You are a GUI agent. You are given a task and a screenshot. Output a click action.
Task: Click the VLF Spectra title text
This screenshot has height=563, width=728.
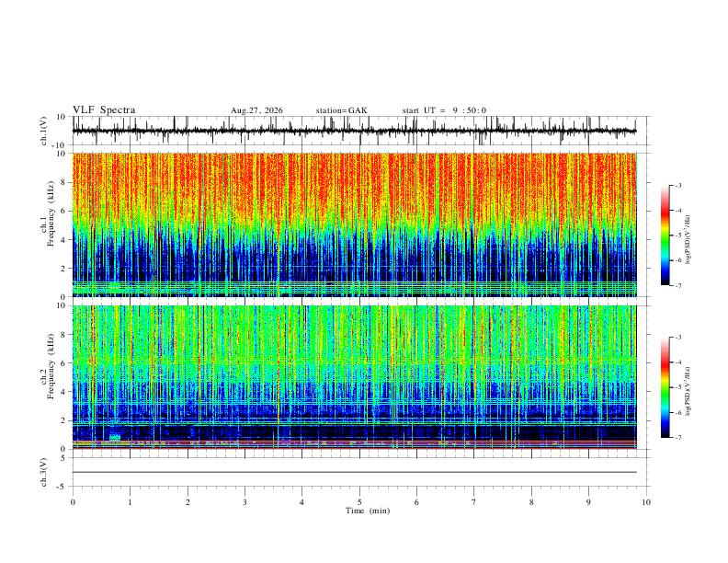pos(104,110)
